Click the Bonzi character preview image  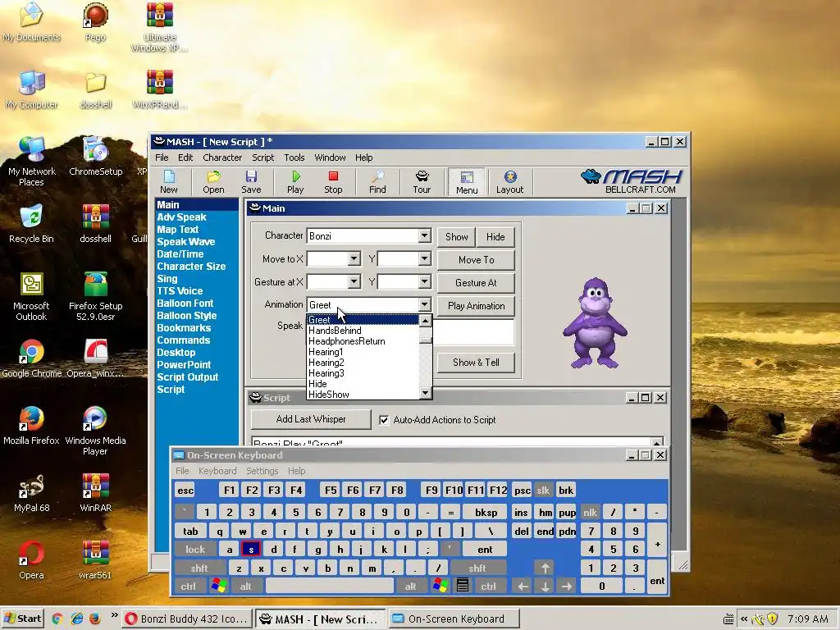595,323
